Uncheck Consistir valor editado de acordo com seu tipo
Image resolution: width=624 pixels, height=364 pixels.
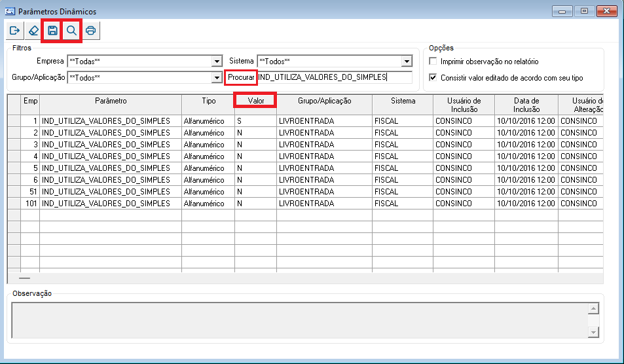(x=433, y=77)
